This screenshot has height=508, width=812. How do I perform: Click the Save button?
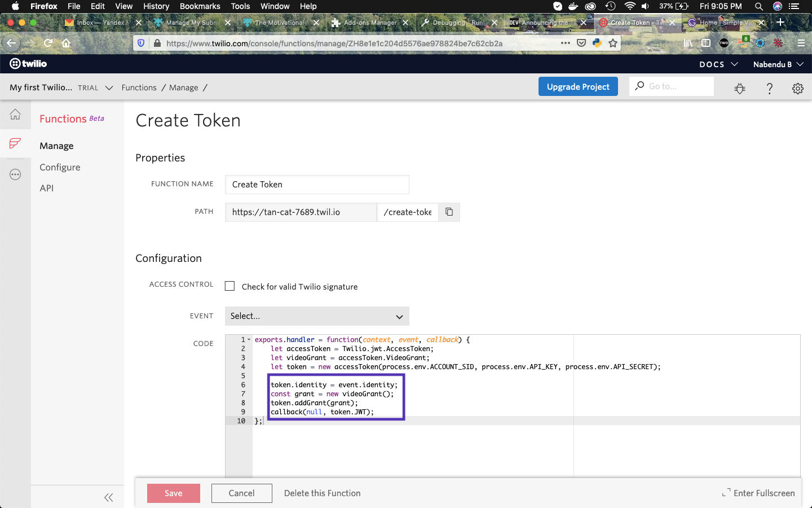click(x=174, y=493)
